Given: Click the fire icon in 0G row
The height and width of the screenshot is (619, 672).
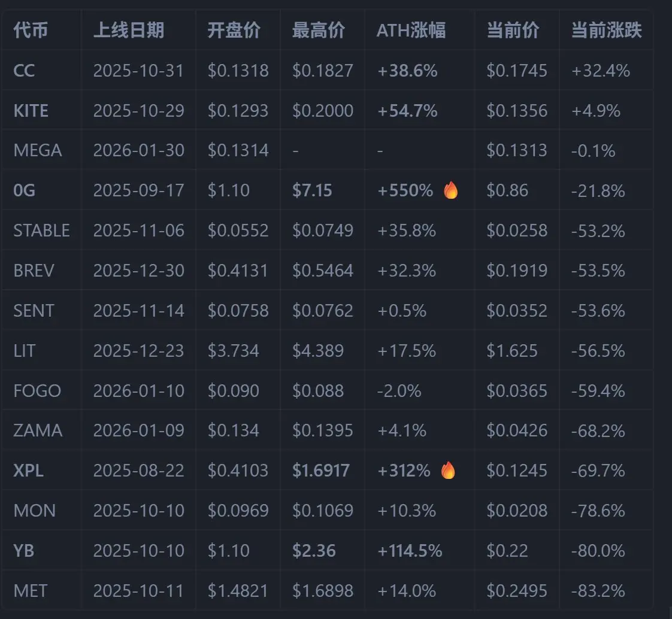Looking at the screenshot, I should click(450, 190).
